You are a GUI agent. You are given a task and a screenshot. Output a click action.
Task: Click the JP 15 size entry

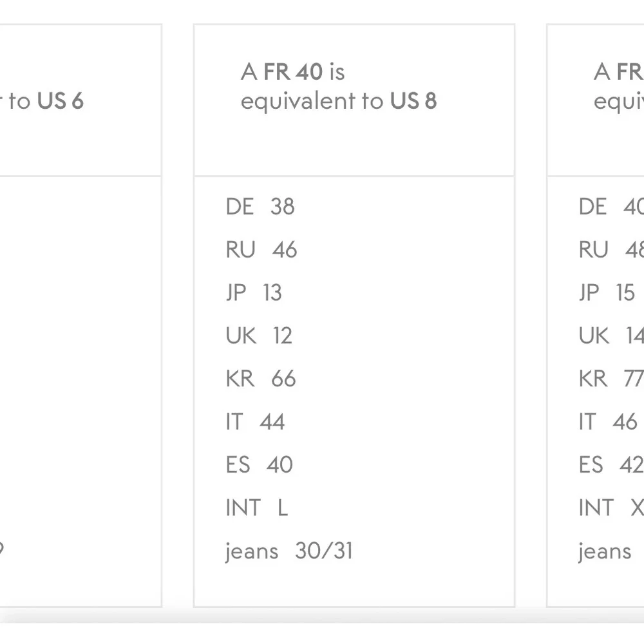[x=607, y=293]
